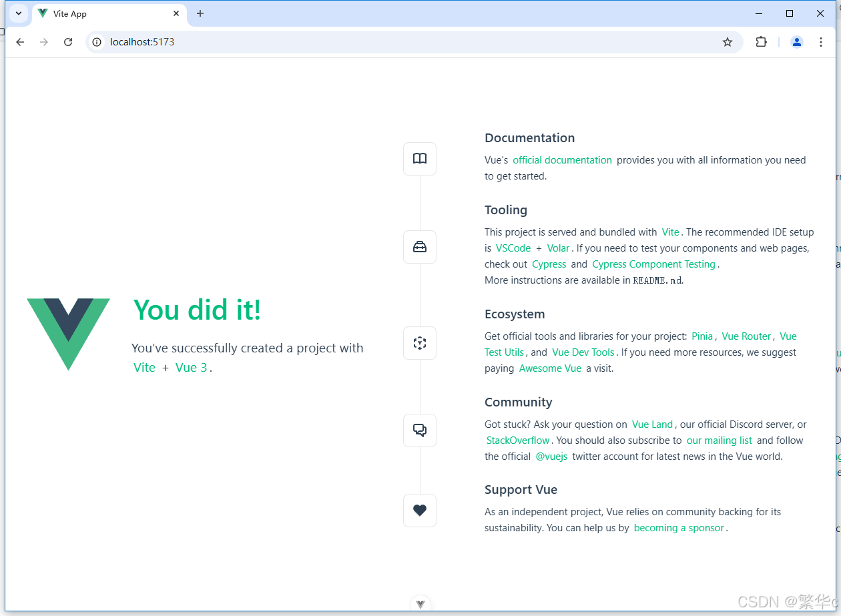Viewport: 841px width, 616px height.
Task: Click the Vue devtools toggle at page bottom
Action: tap(420, 604)
